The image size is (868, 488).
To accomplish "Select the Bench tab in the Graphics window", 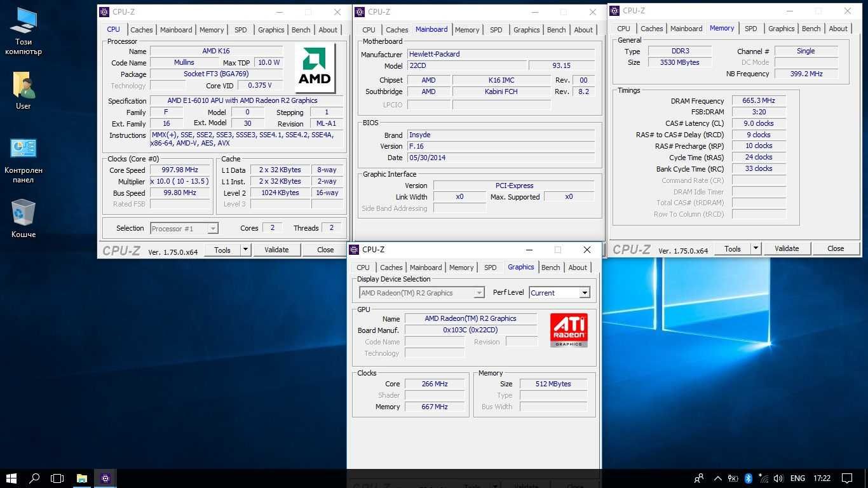I will click(x=551, y=268).
